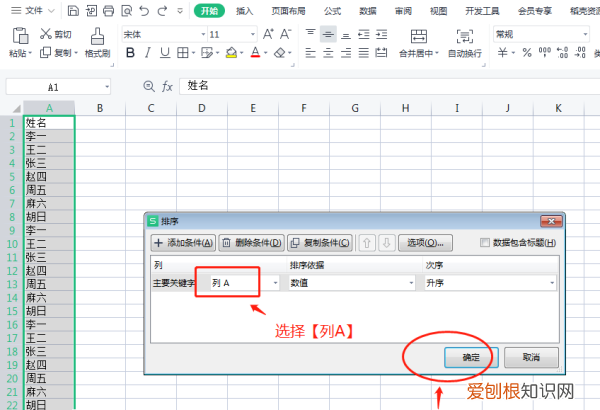Switch to the 视图 ribbon tab
This screenshot has width=600, height=410.
tap(439, 11)
